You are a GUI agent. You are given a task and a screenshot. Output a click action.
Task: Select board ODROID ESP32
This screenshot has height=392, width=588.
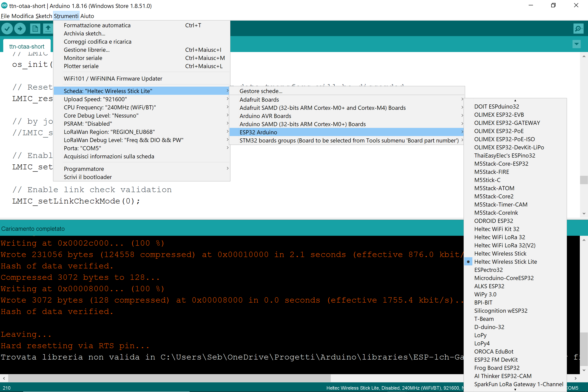point(515,221)
